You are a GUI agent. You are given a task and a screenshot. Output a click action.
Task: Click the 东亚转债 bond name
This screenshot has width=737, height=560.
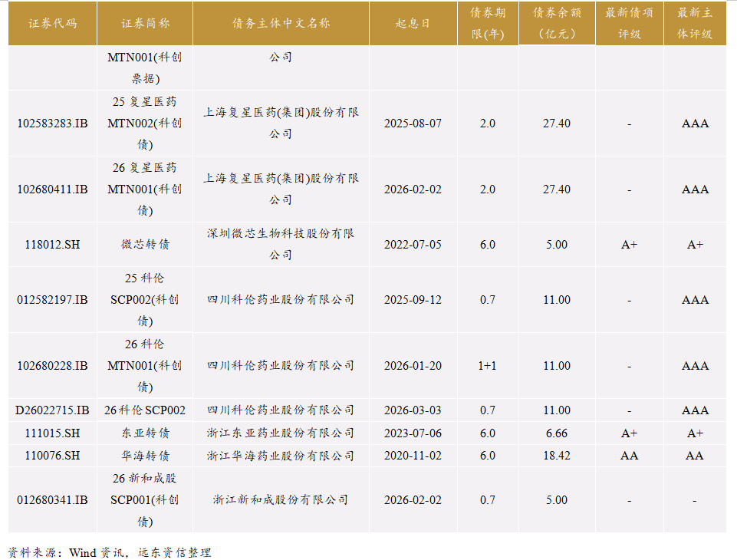point(145,433)
